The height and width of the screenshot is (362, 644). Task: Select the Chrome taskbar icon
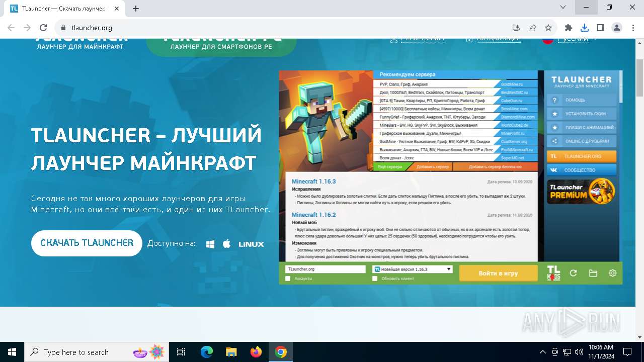[281, 352]
